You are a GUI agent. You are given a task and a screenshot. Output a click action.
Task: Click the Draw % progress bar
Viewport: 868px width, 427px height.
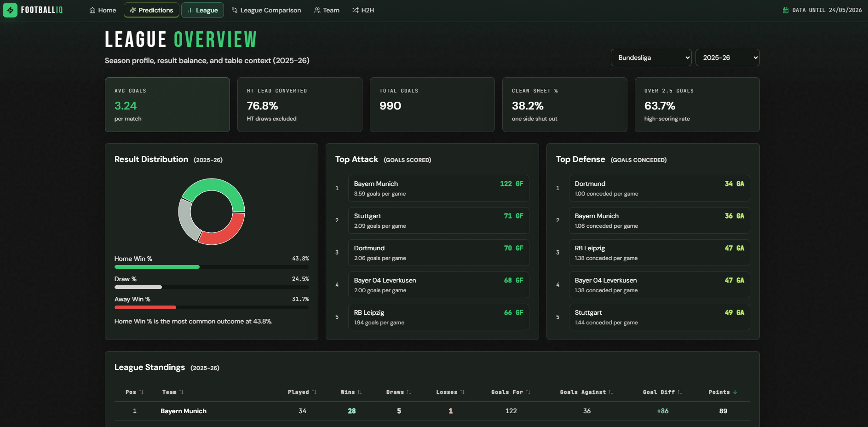(212, 287)
